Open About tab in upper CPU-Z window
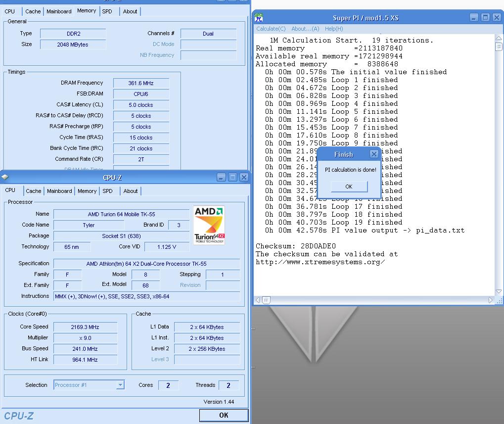The width and height of the screenshot is (504, 424). point(130,11)
